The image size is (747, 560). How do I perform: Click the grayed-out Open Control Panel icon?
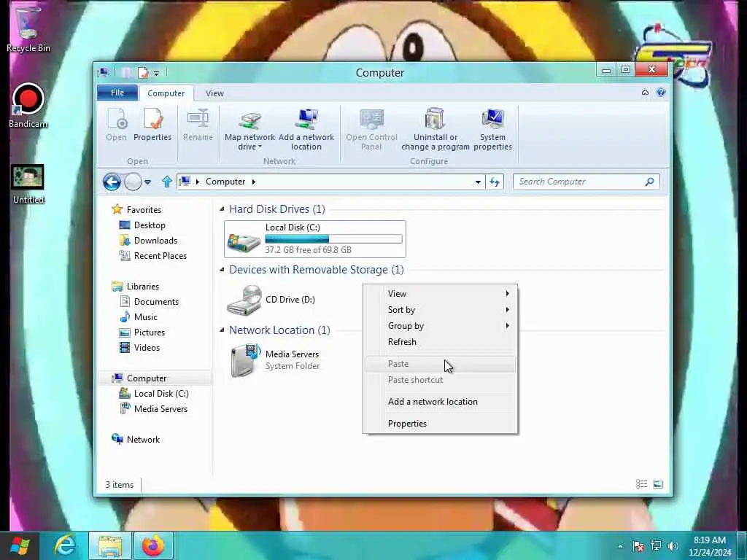[x=371, y=119]
